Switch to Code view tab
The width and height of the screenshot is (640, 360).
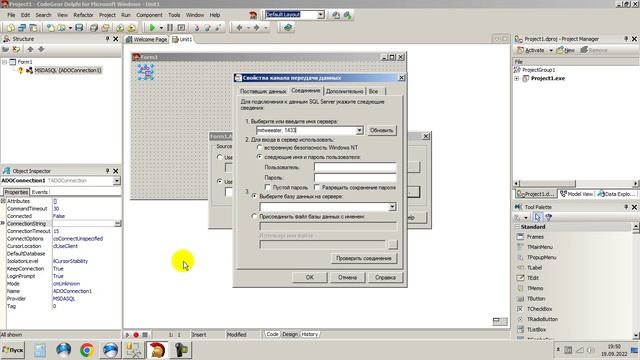click(272, 334)
